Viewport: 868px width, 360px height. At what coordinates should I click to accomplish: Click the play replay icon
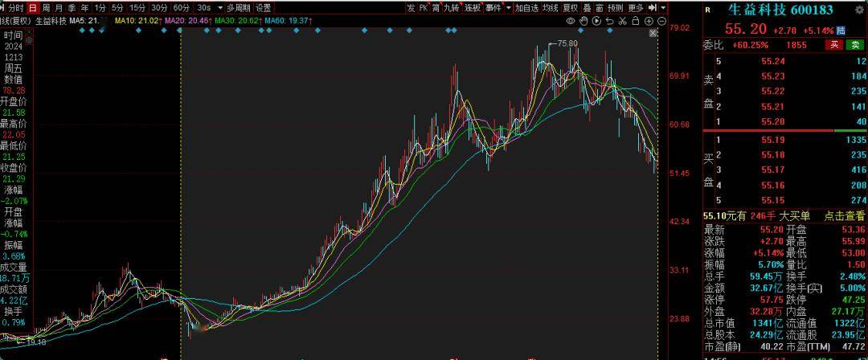596,21
